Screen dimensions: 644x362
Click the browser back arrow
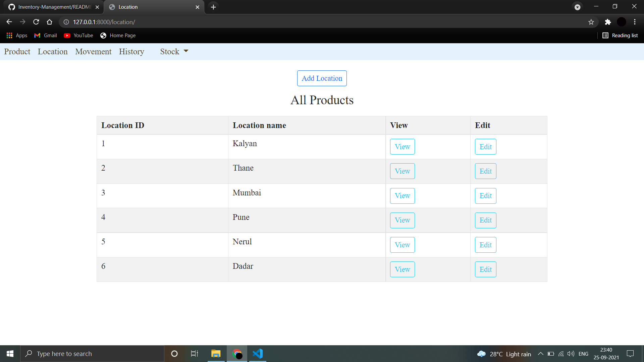[x=9, y=22]
